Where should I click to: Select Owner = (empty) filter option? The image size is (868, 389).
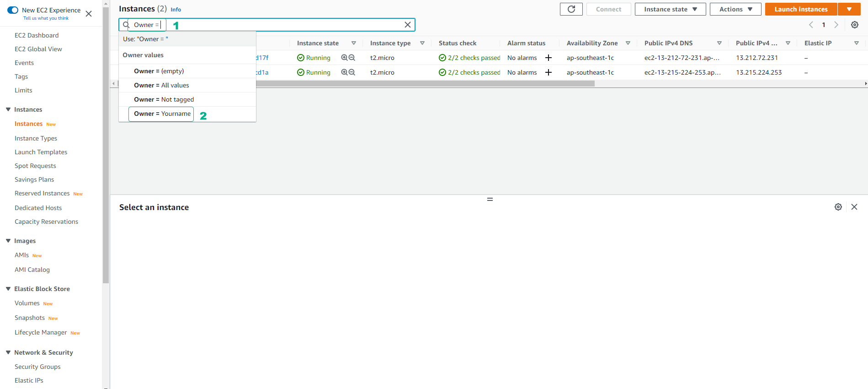[187, 71]
